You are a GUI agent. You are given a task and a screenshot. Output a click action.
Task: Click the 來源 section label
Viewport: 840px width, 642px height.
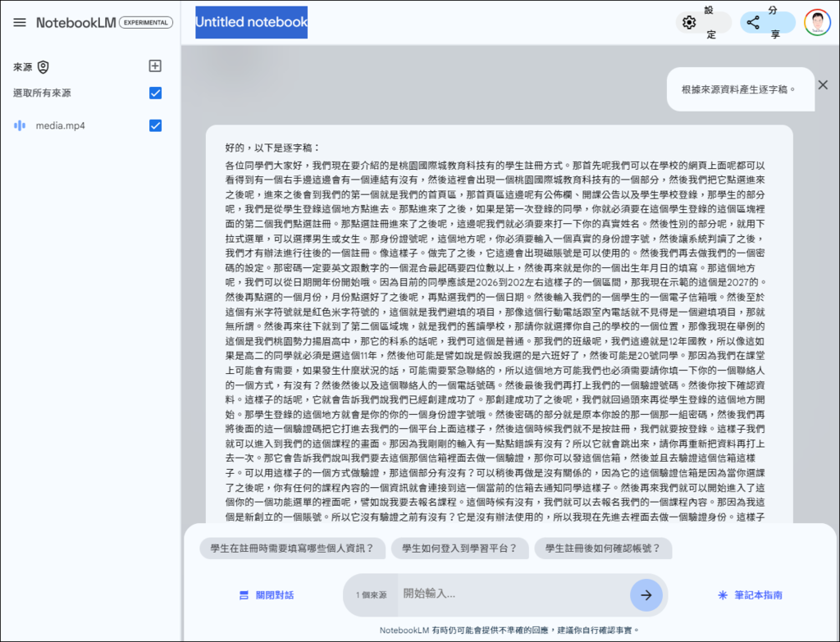pyautogui.click(x=23, y=67)
